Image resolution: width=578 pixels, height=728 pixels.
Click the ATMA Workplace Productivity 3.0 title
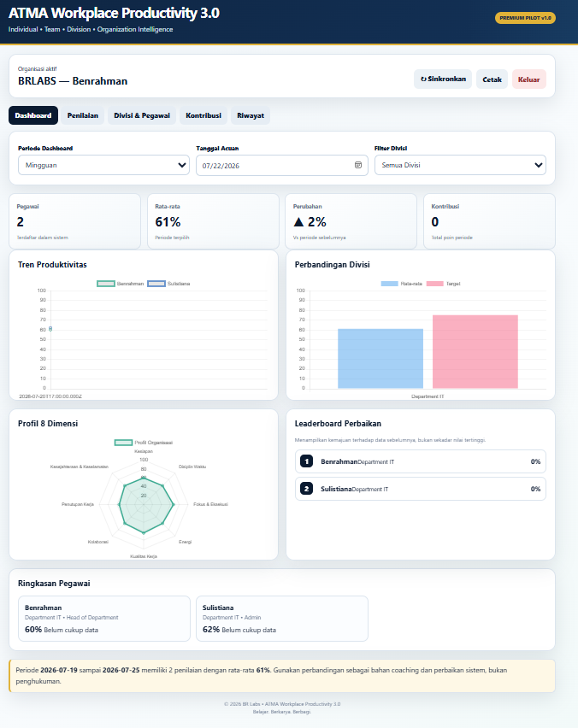pos(114,13)
